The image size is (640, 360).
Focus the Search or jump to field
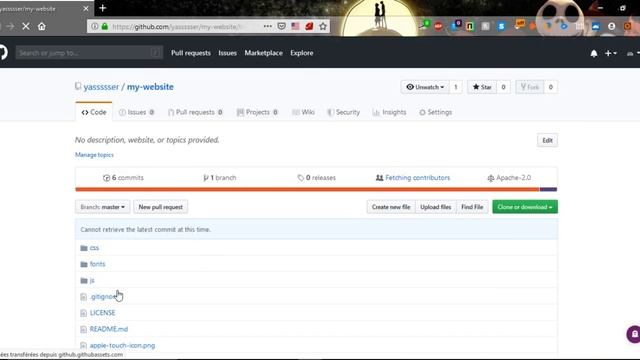(x=89, y=53)
